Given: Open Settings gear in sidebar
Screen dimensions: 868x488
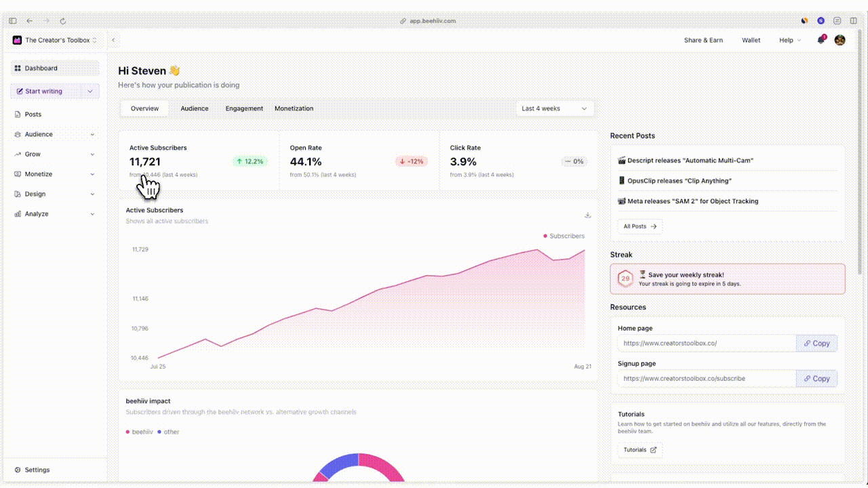Looking at the screenshot, I should (18, 470).
